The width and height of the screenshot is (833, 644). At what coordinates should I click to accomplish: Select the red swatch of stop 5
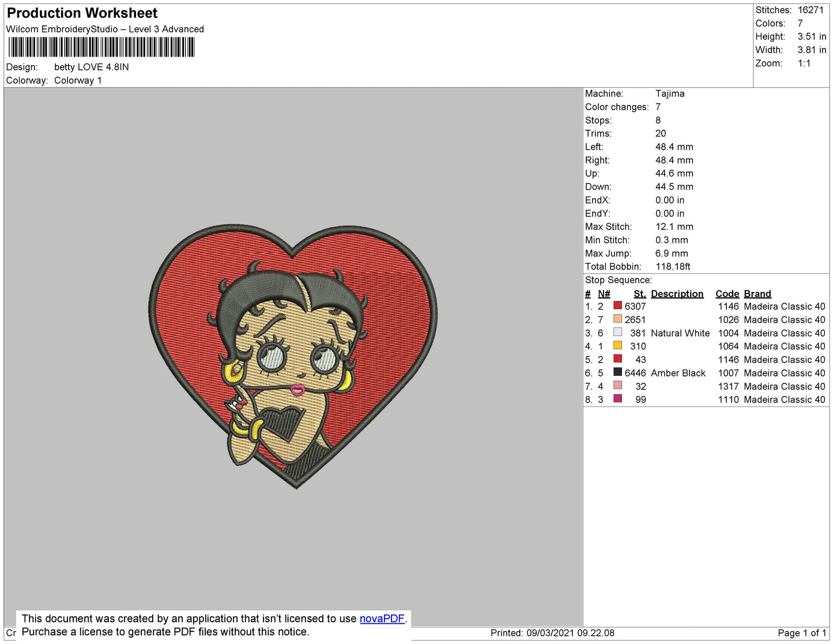tap(618, 359)
